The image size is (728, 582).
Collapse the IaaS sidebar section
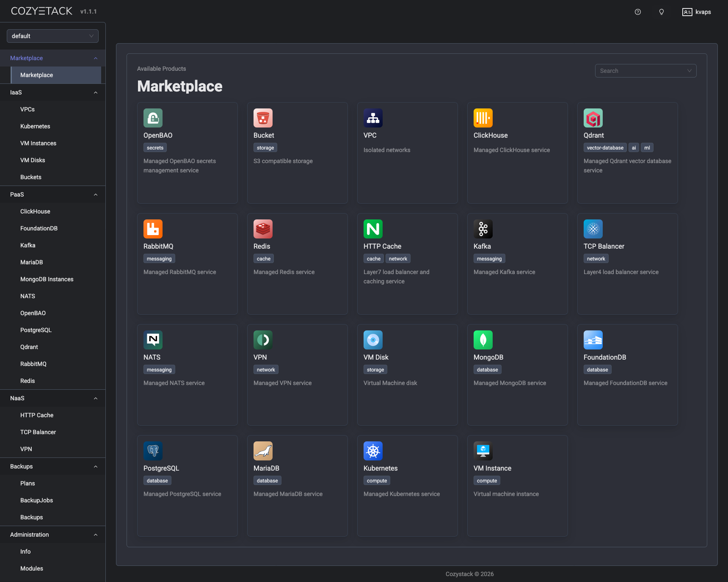click(x=95, y=92)
